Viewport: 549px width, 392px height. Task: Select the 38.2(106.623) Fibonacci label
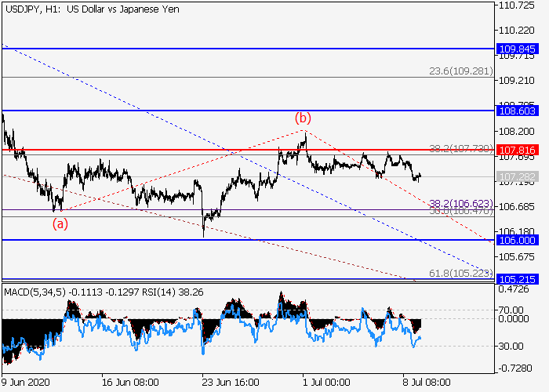(461, 203)
